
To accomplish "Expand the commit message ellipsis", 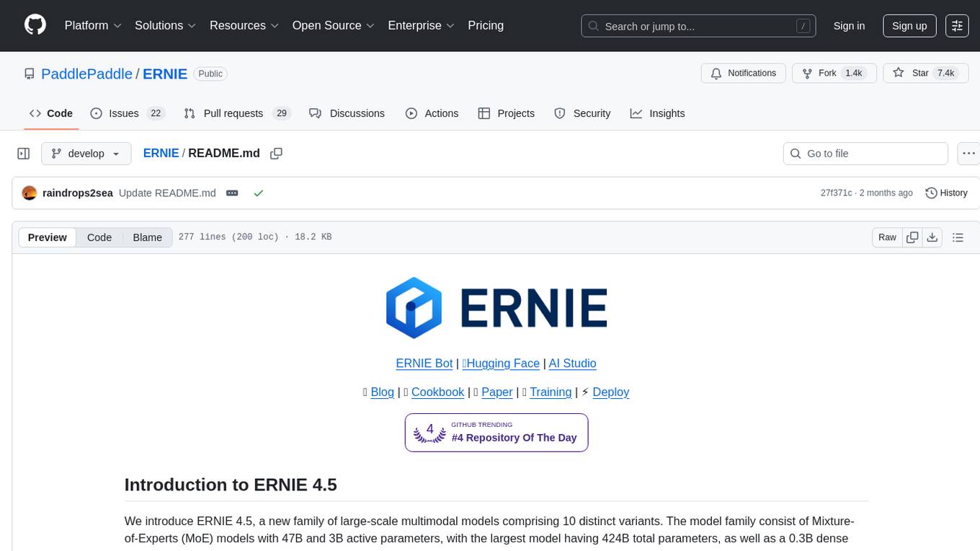I will (x=232, y=193).
